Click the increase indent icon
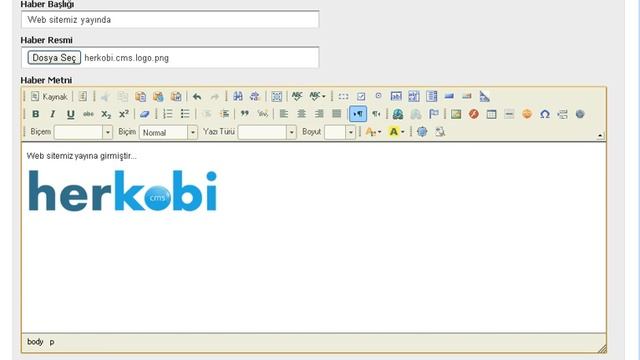The image size is (640, 360). (224, 114)
